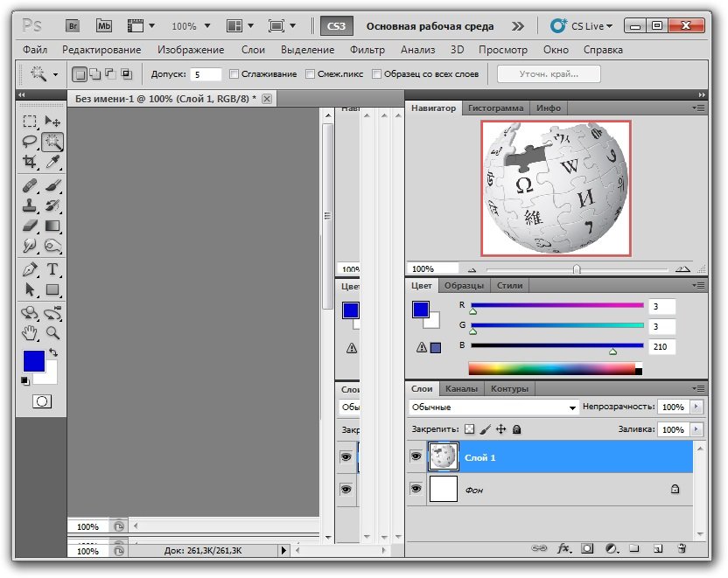Screen dimensions: 728x578
Task: Select the Eyedropper tool
Action: (x=52, y=162)
